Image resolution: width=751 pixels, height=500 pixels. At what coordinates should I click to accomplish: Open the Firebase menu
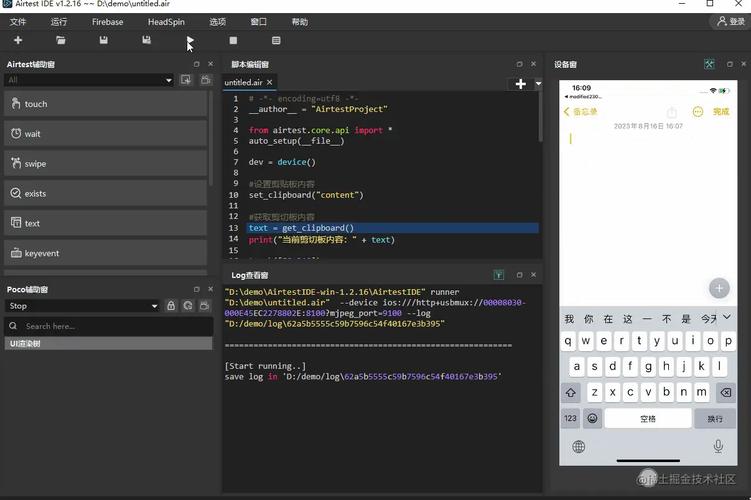tap(107, 22)
